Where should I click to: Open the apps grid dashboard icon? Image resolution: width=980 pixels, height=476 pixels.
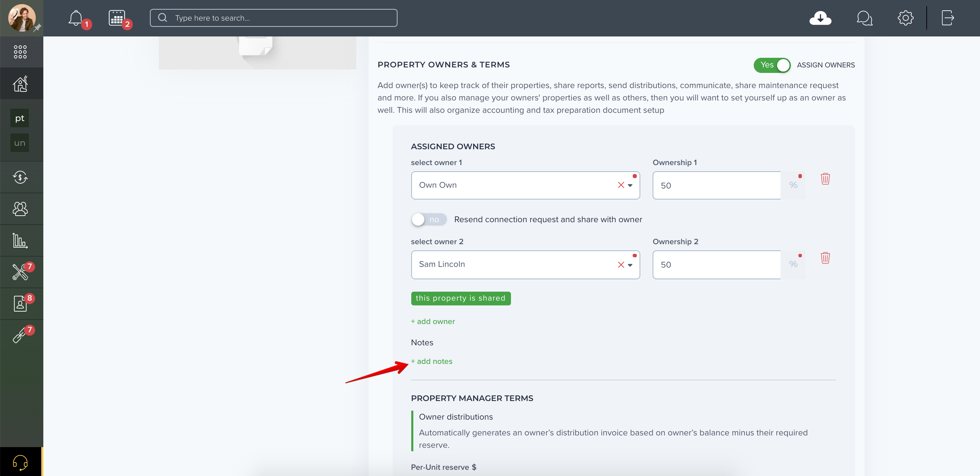coord(20,52)
